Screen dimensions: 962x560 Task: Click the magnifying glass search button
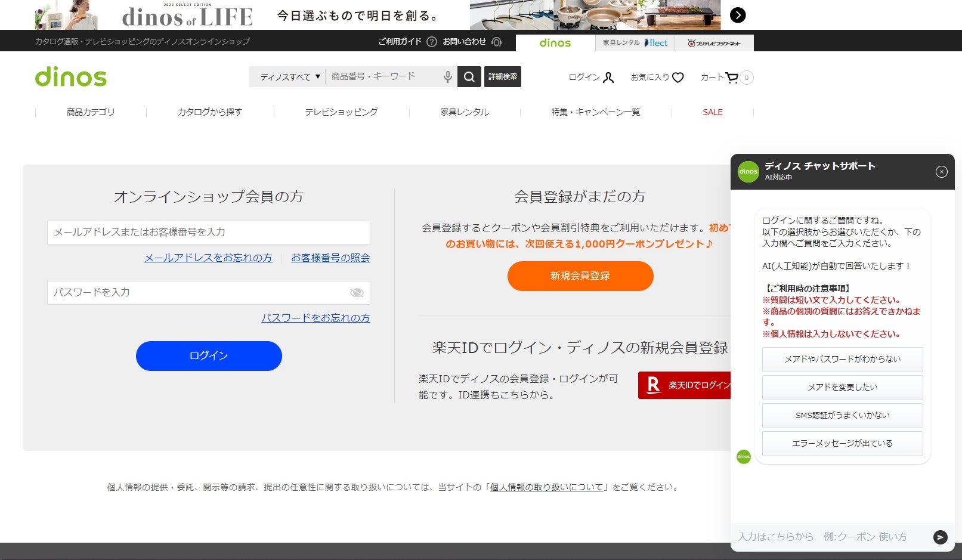pos(469,77)
